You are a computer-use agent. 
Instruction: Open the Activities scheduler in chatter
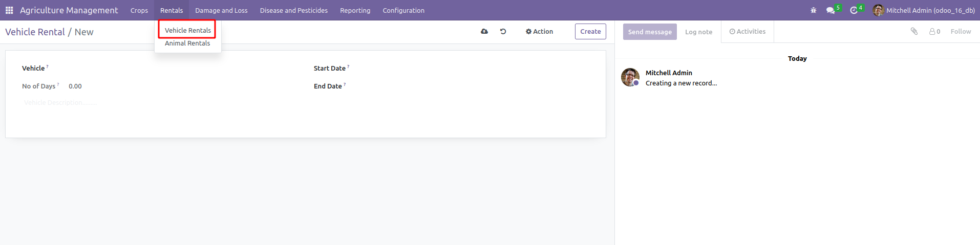[748, 32]
